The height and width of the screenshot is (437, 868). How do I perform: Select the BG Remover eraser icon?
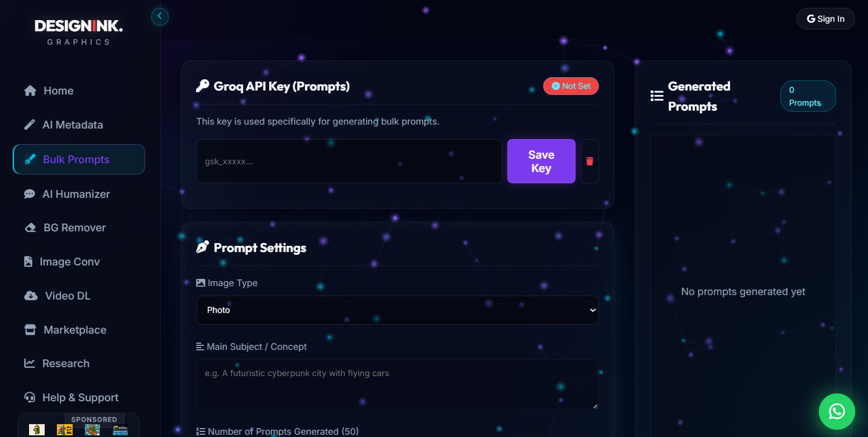pos(31,227)
